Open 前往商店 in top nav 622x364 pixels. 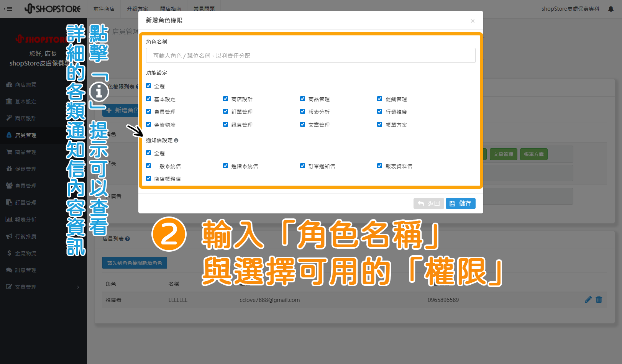104,9
